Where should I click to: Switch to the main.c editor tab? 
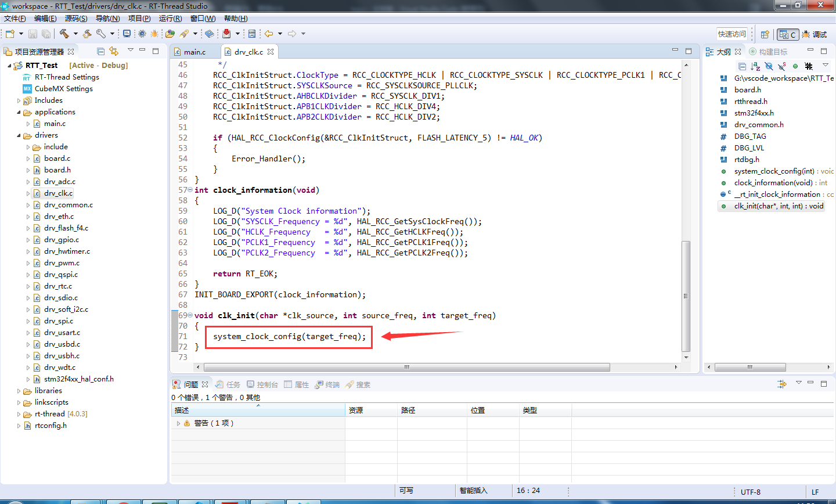coord(194,52)
